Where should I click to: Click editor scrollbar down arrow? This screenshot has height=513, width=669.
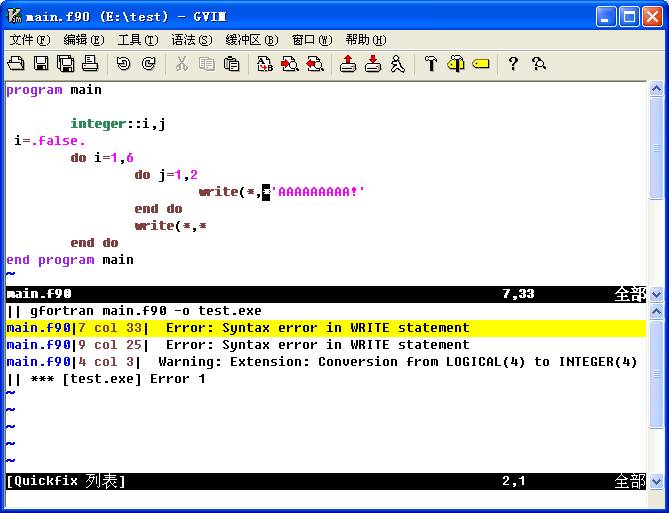click(x=656, y=294)
